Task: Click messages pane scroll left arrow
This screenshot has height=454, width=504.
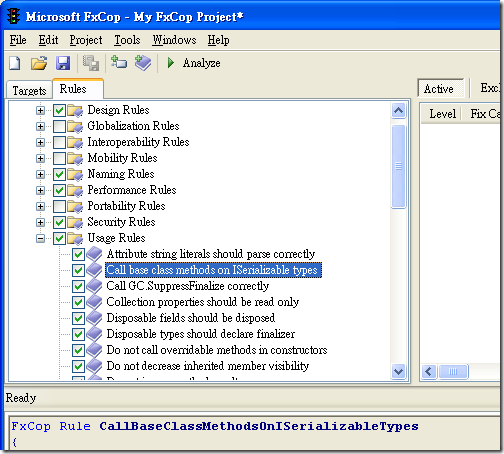Action: (x=429, y=371)
